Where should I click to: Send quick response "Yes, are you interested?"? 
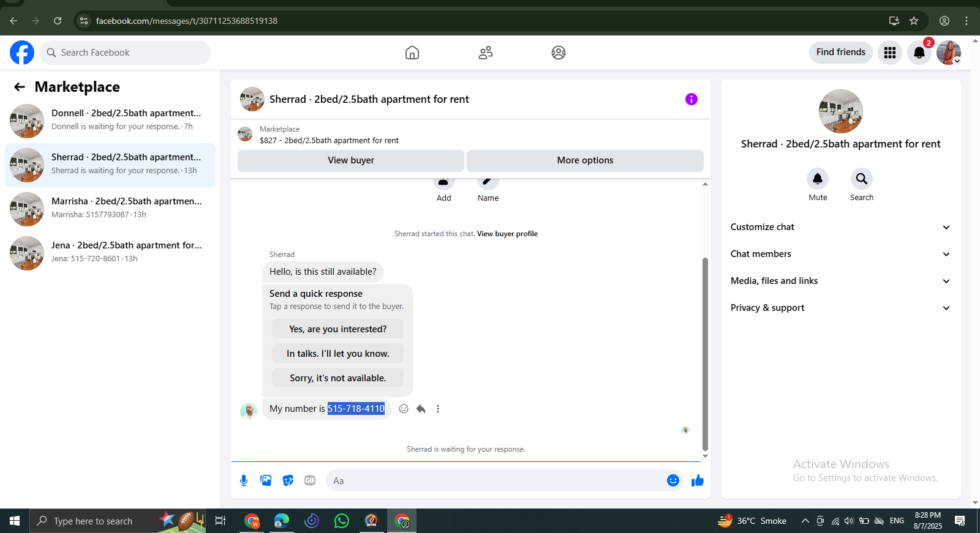[x=338, y=329]
